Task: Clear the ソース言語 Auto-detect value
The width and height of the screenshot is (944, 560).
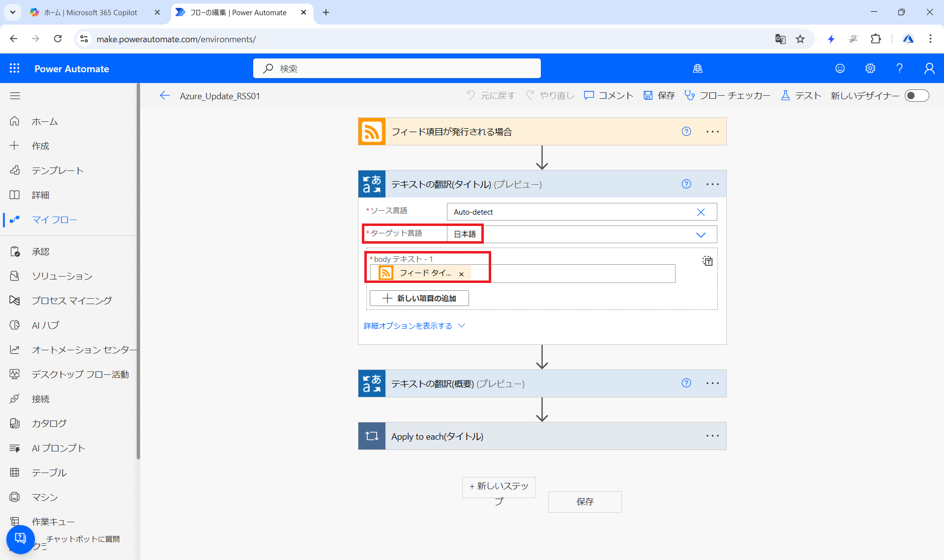Action: (x=701, y=212)
